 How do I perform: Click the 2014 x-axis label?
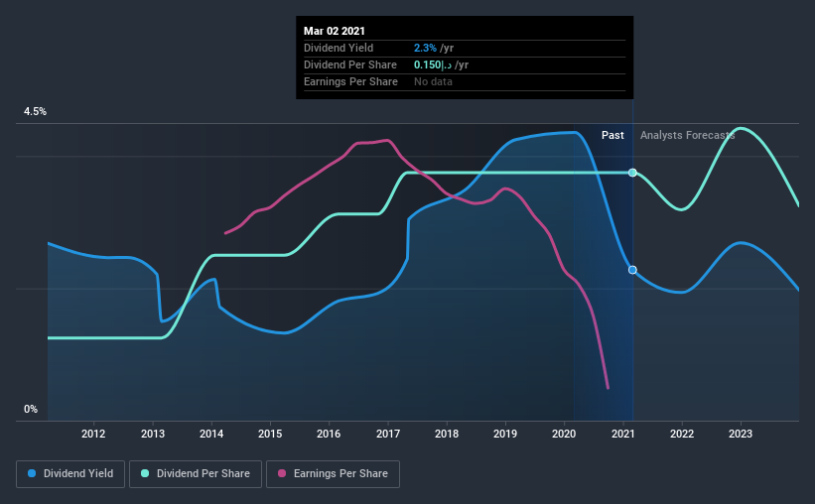(x=211, y=434)
